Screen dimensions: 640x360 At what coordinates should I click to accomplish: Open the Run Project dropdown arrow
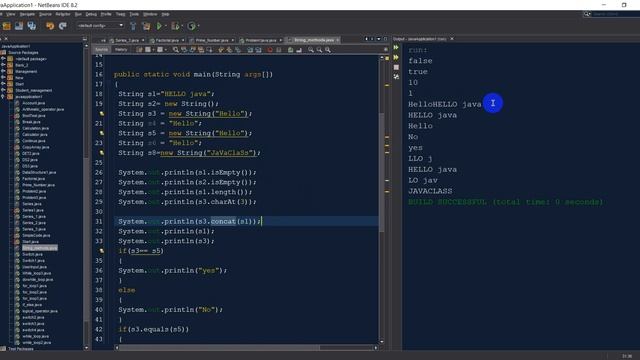165,26
